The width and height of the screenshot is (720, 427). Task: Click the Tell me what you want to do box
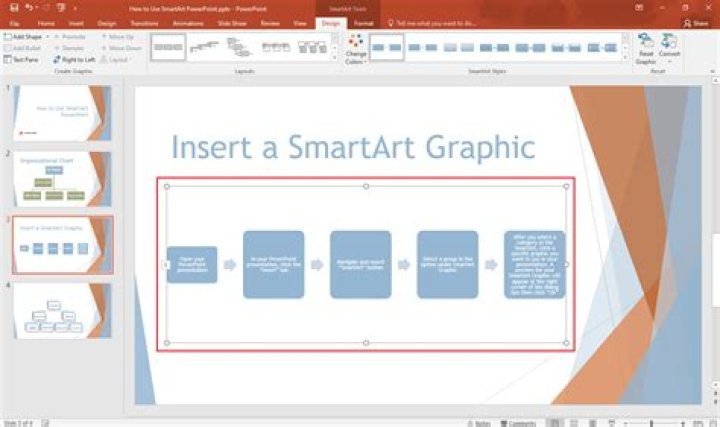(x=432, y=23)
